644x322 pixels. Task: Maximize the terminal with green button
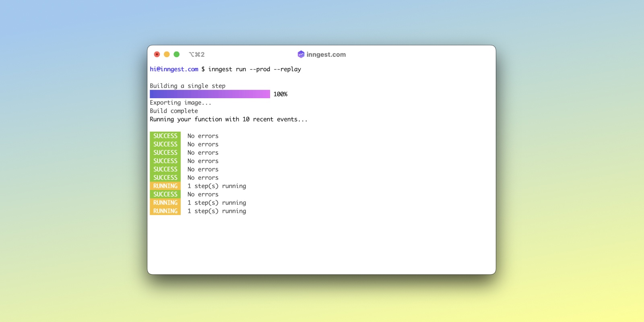(x=176, y=54)
